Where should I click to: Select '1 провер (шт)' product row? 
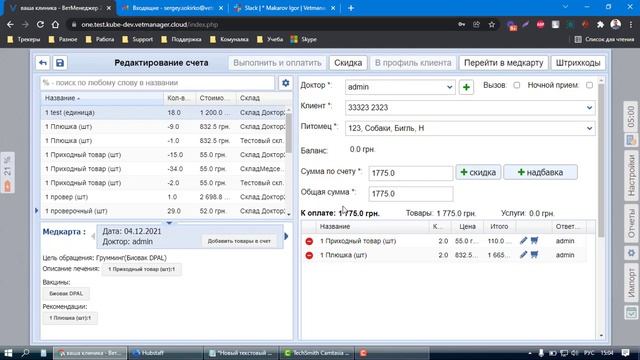tap(164, 197)
